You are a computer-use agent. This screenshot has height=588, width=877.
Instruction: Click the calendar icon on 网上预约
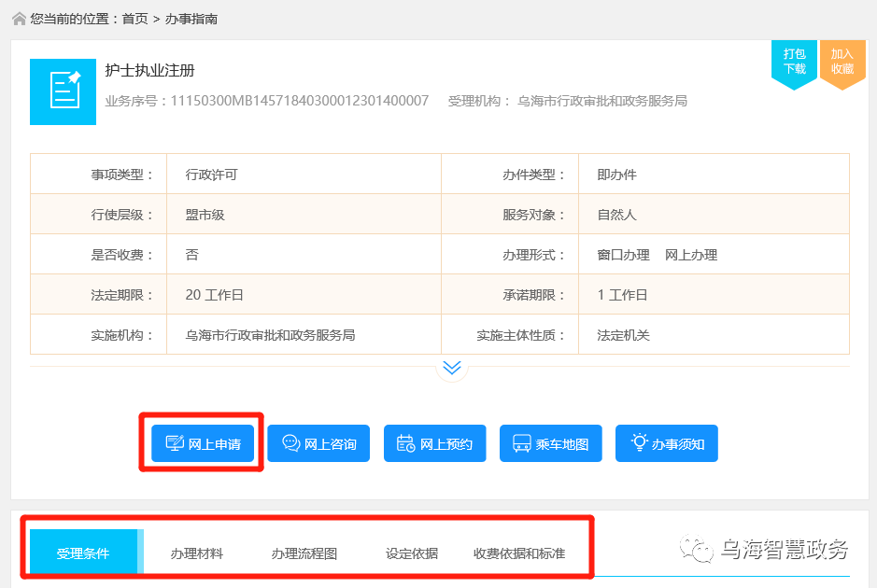(407, 443)
